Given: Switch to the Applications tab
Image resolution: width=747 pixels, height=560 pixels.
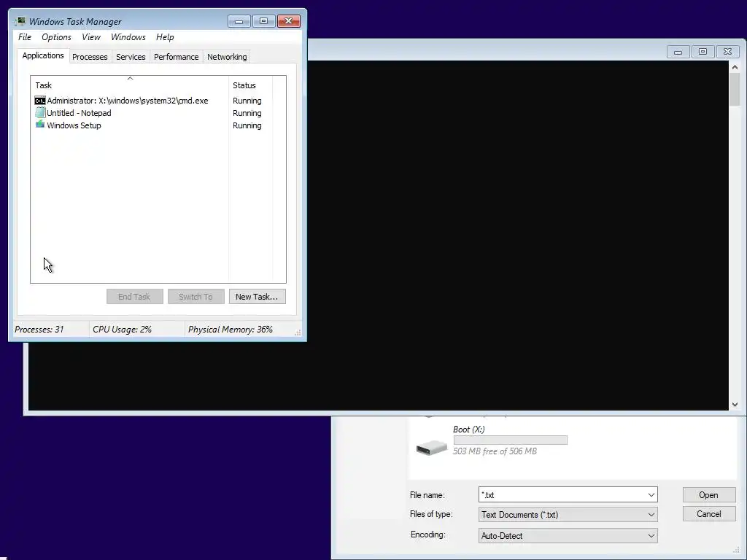Looking at the screenshot, I should (x=43, y=55).
